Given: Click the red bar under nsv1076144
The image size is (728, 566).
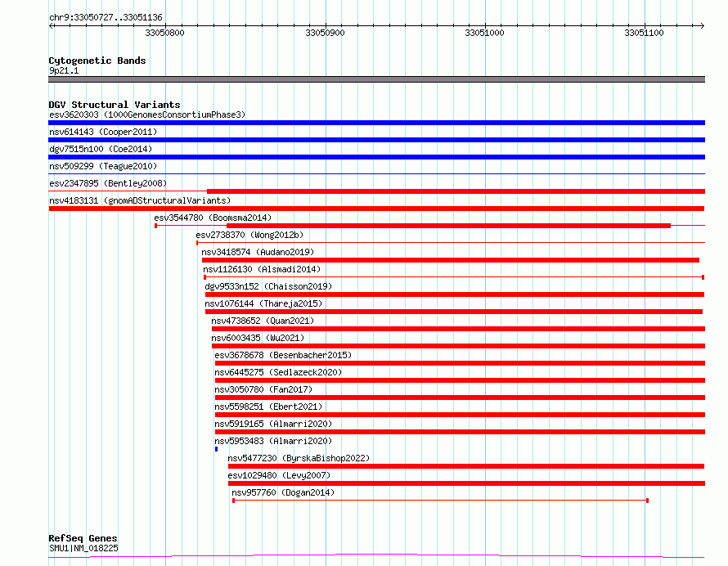Looking at the screenshot, I should click(454, 312).
